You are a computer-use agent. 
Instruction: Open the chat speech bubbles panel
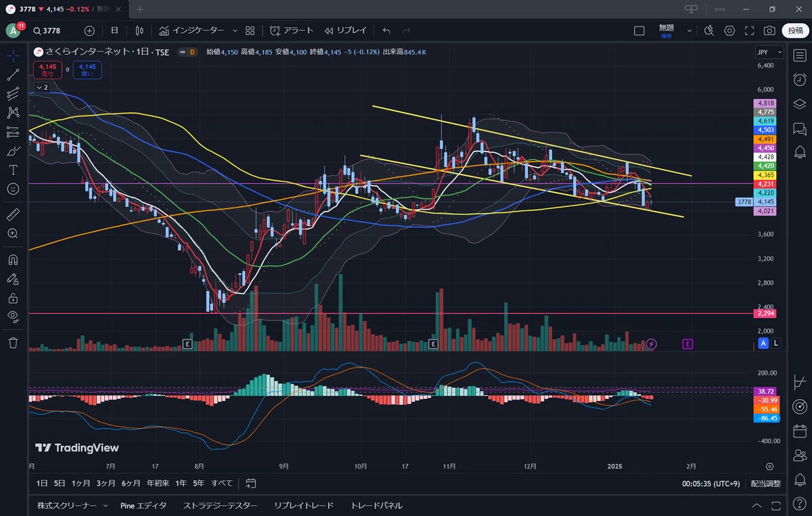pyautogui.click(x=799, y=128)
